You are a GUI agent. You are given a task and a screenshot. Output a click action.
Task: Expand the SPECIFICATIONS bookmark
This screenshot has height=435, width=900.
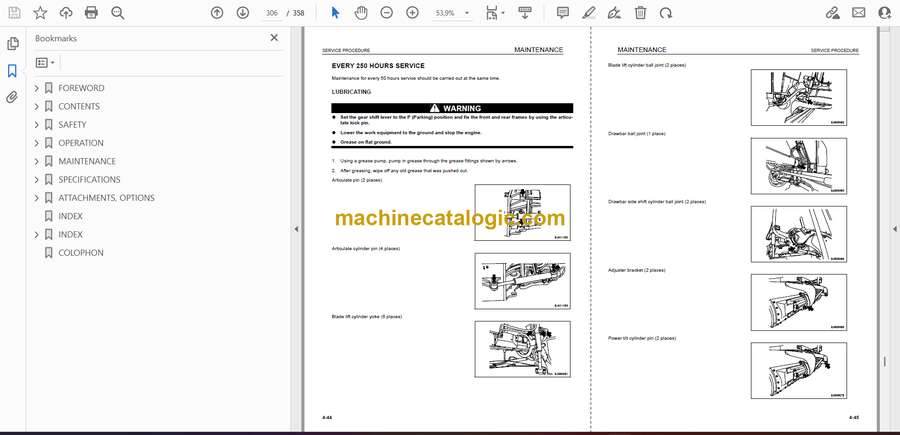click(37, 180)
